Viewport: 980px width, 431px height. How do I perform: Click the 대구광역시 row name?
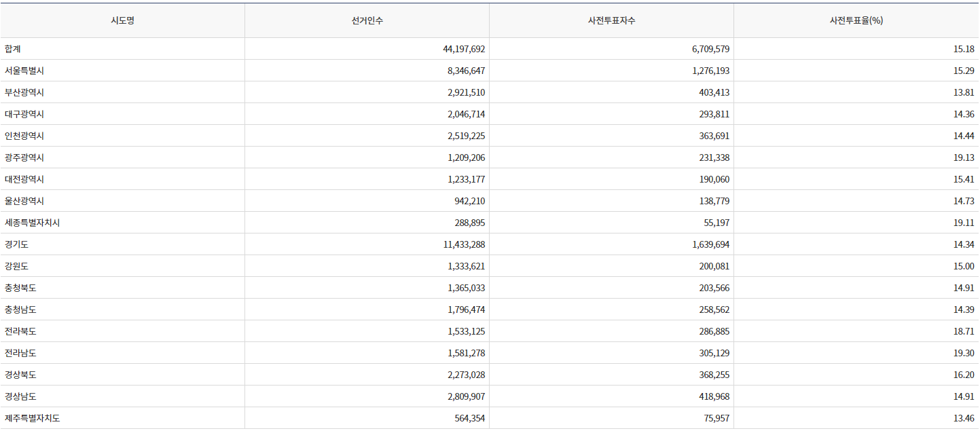click(x=24, y=114)
